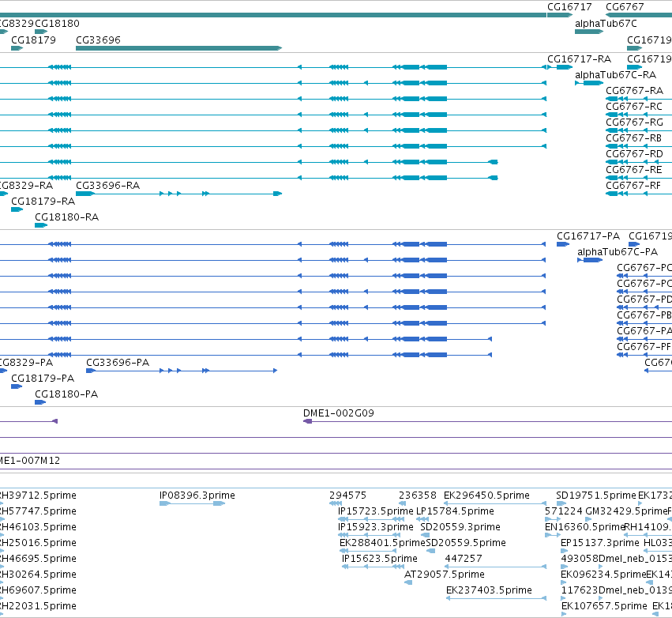Select EST ending 57747.5prime

(38, 511)
